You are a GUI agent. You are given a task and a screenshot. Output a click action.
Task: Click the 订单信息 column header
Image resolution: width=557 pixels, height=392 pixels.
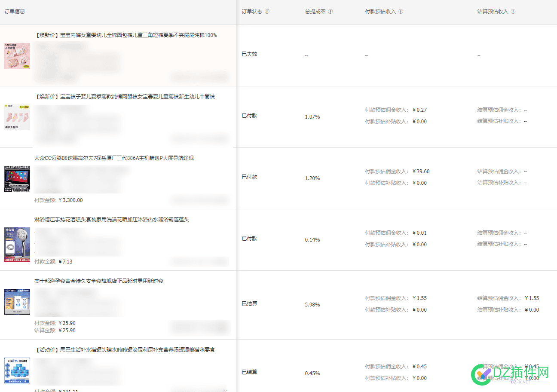click(x=15, y=12)
